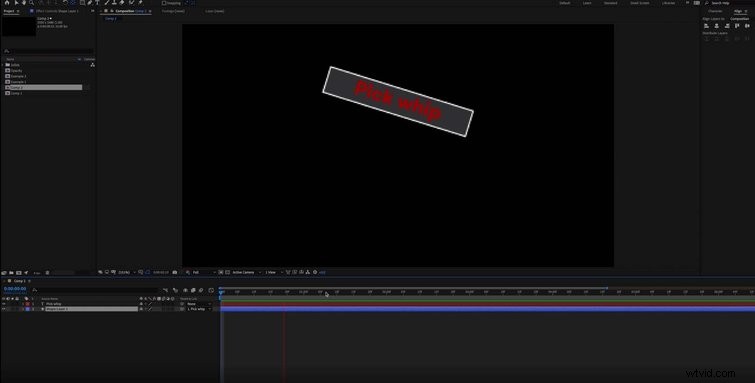This screenshot has height=383, width=755.
Task: Click the Align Right icon
Action: click(x=727, y=26)
